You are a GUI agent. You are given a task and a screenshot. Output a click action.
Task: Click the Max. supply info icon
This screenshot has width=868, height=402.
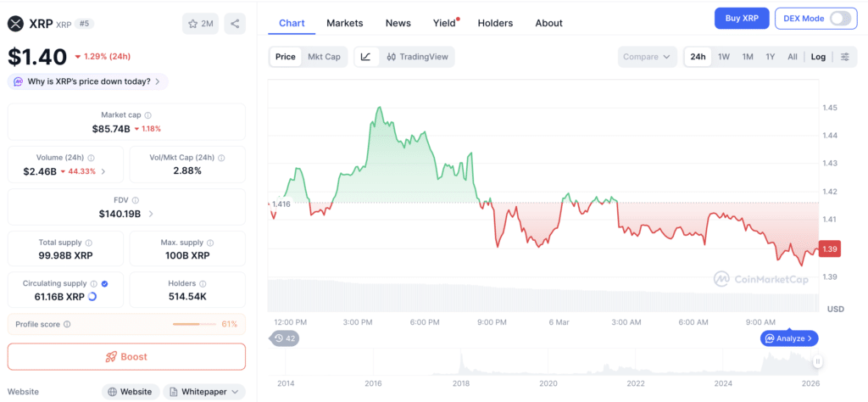[x=210, y=243]
